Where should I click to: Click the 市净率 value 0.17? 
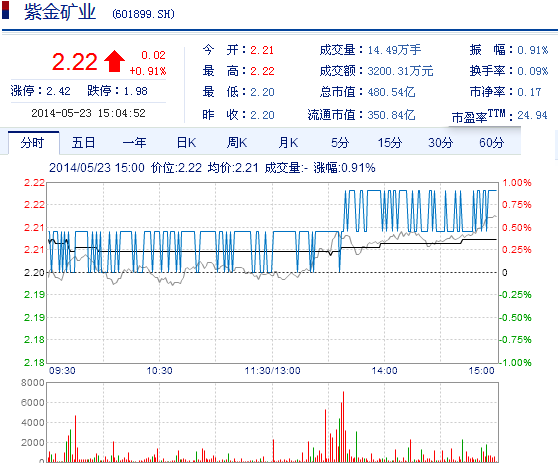(x=529, y=92)
